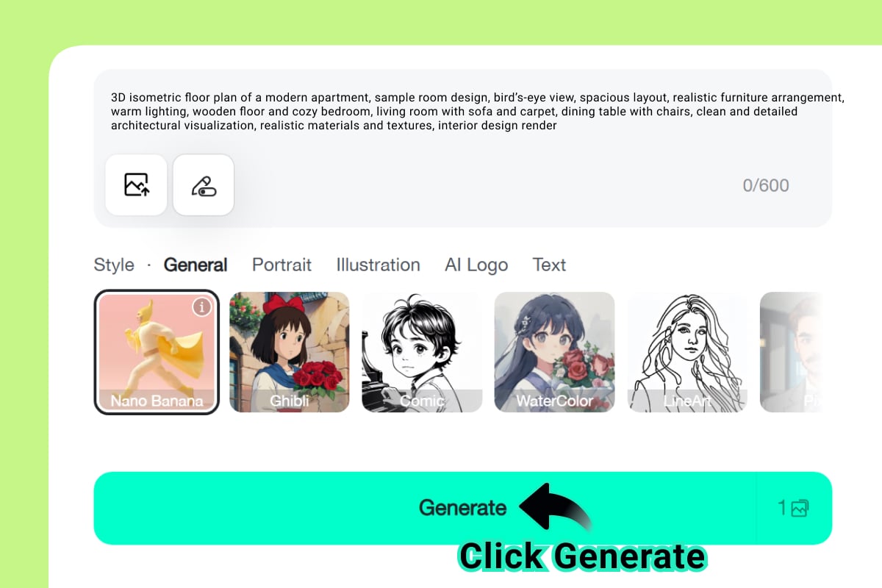
Task: Select the Nano Banana style
Action: [157, 352]
